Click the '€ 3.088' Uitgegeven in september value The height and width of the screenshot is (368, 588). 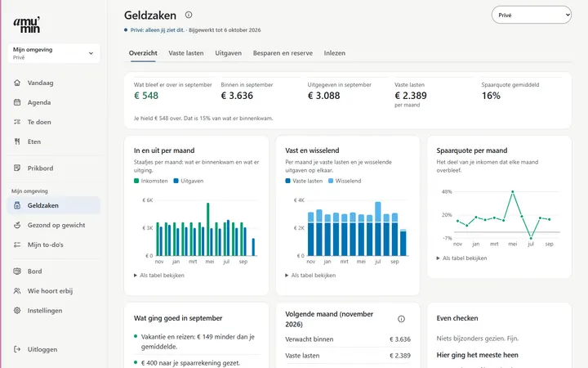(324, 96)
